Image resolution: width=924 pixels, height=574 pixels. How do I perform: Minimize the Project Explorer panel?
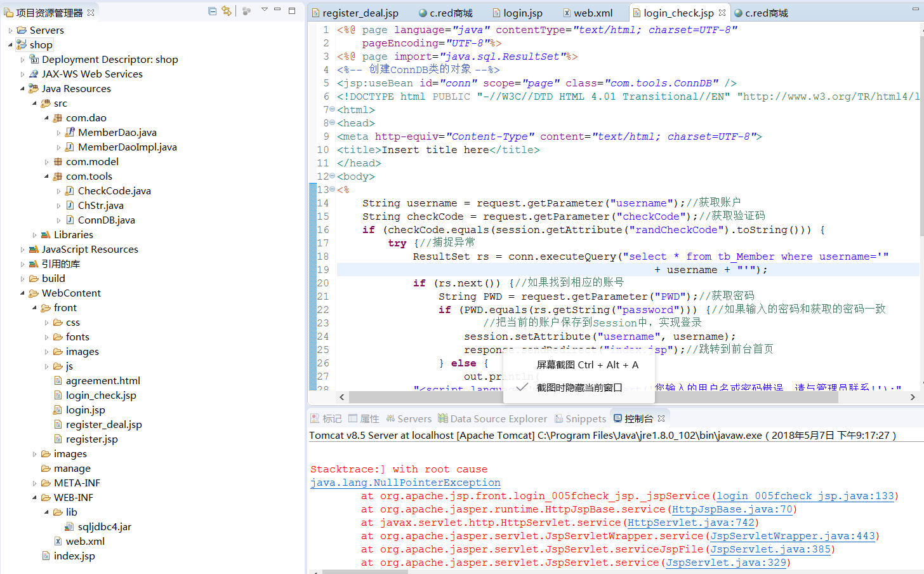[x=277, y=10]
